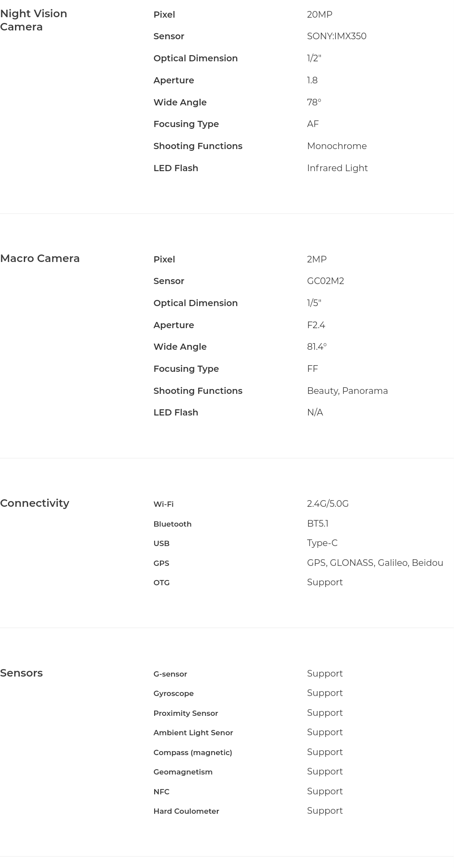476x868 pixels.
Task: Click the OTG label
Action: (x=161, y=583)
